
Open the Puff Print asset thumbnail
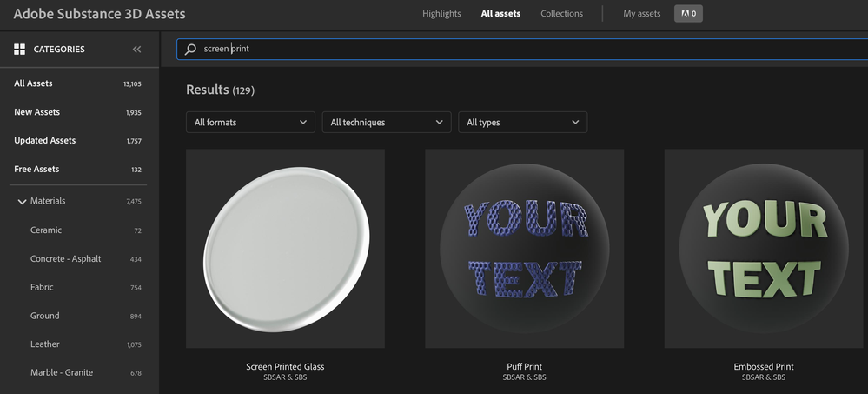pos(524,249)
